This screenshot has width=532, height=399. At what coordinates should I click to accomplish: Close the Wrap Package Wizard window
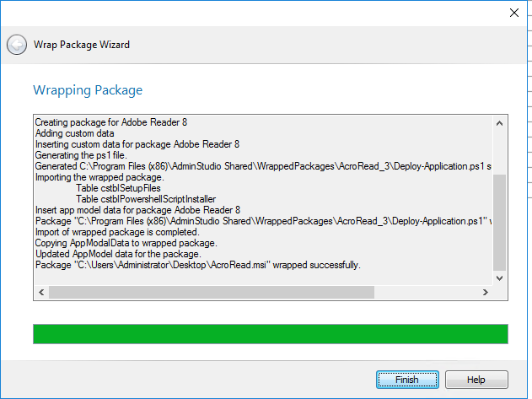pos(513,13)
